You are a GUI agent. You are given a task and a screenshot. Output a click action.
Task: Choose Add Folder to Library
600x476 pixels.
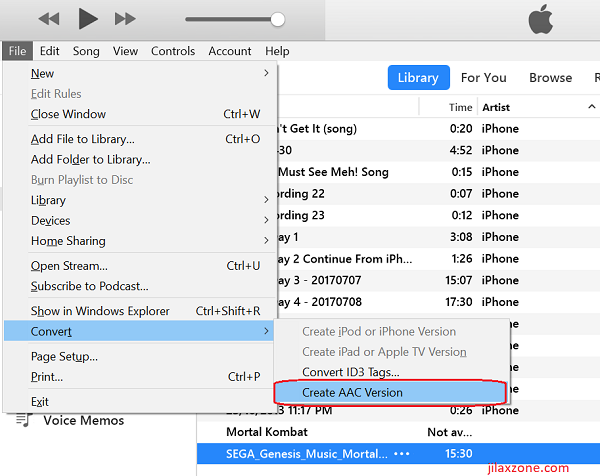click(x=140, y=159)
